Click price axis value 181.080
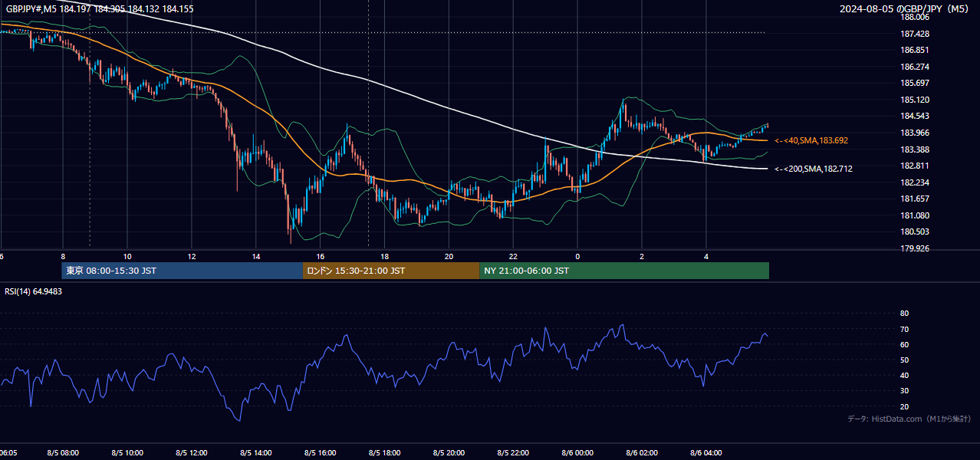The height and width of the screenshot is (460, 980). point(914,215)
